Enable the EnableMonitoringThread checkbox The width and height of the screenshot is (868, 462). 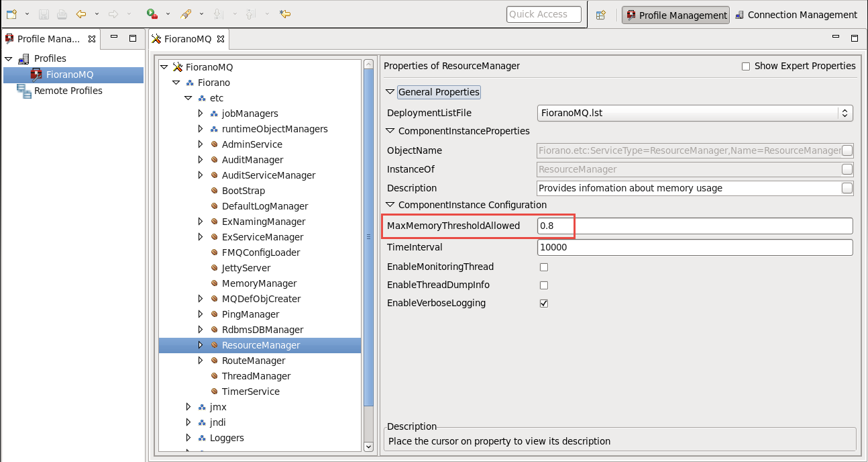coord(544,267)
